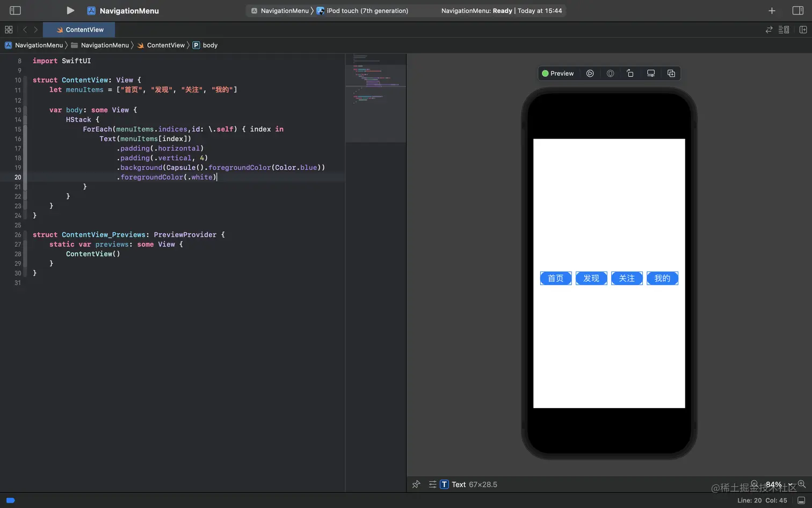Click the blue filter indicator at bottom left

[10, 500]
